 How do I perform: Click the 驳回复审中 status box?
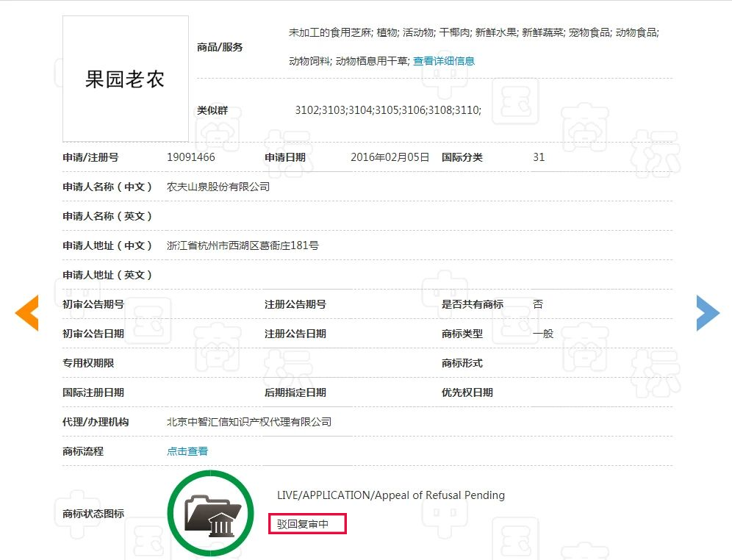pos(306,524)
